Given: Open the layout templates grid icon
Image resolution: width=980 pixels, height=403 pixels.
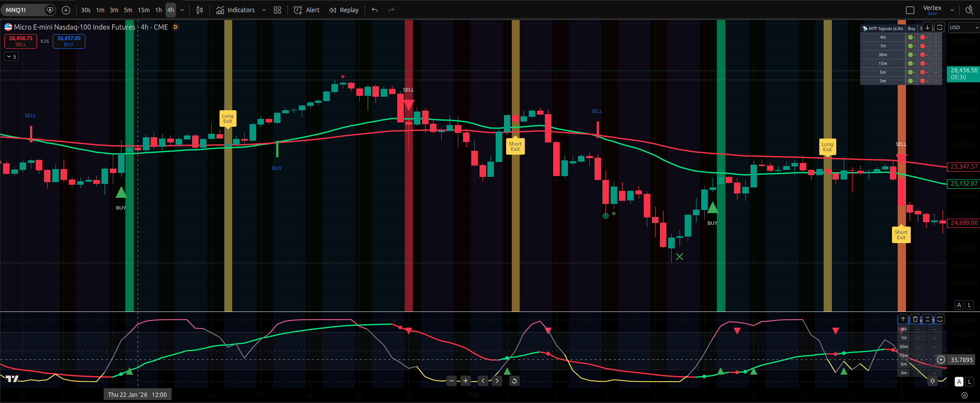Looking at the screenshot, I should coord(277,10).
